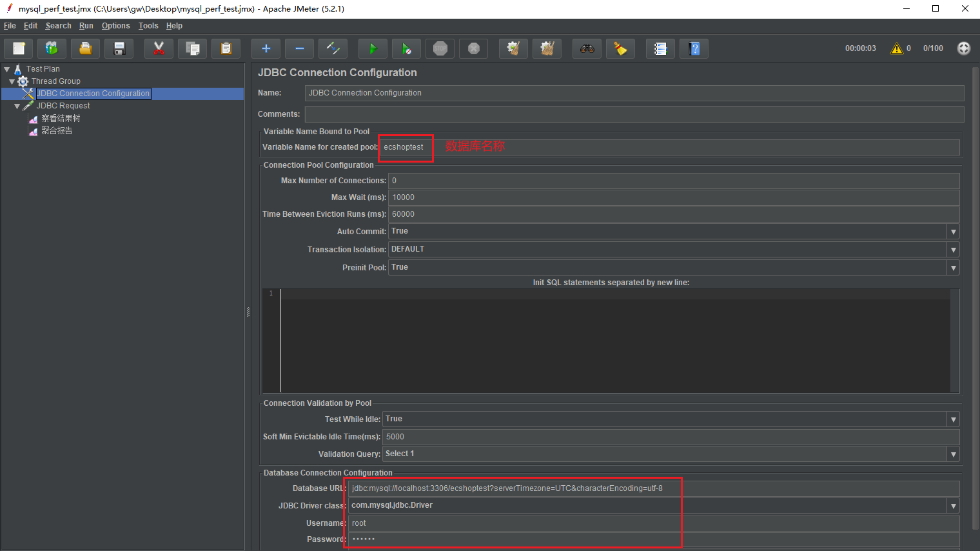
Task: Open the Help question-mark icon
Action: tap(694, 48)
